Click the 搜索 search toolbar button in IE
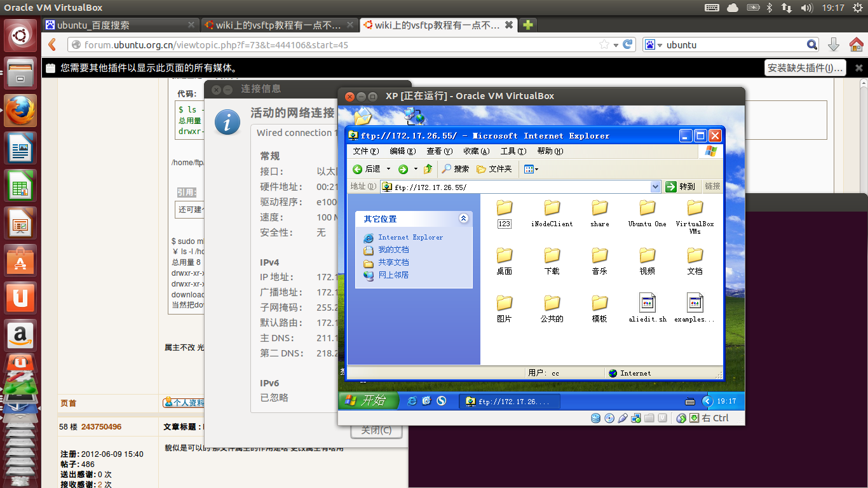 point(456,169)
